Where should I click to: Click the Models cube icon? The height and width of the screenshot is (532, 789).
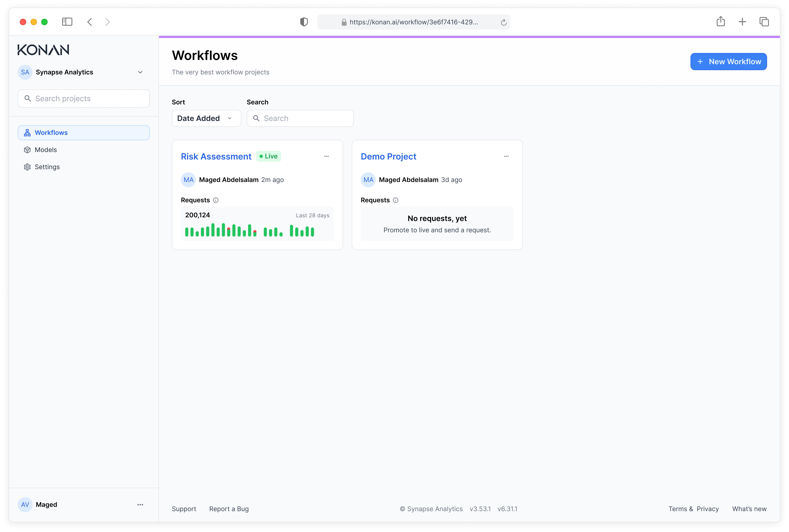(x=27, y=150)
